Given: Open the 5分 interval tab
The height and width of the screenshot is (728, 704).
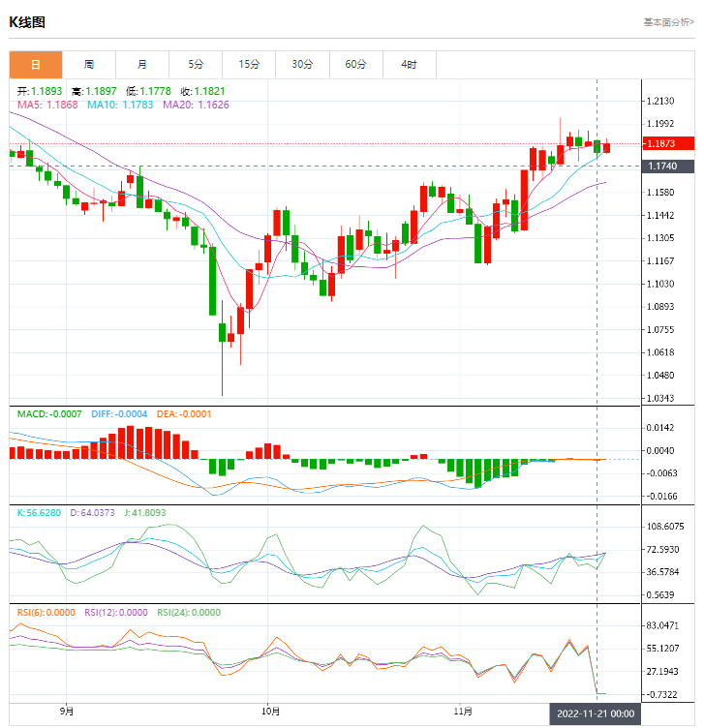Looking at the screenshot, I should [196, 65].
